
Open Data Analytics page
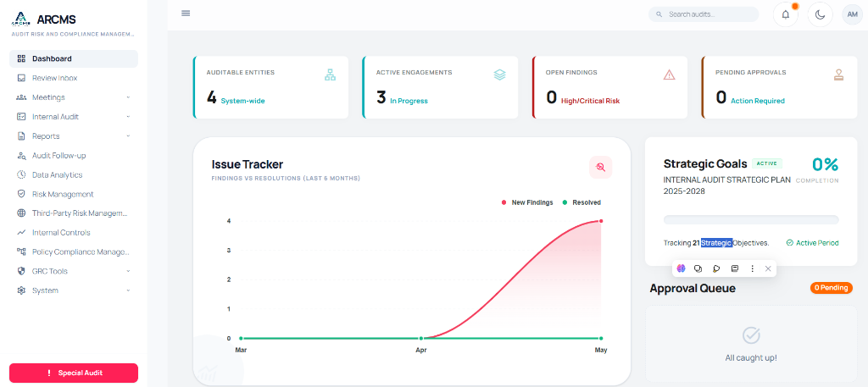click(x=74, y=174)
